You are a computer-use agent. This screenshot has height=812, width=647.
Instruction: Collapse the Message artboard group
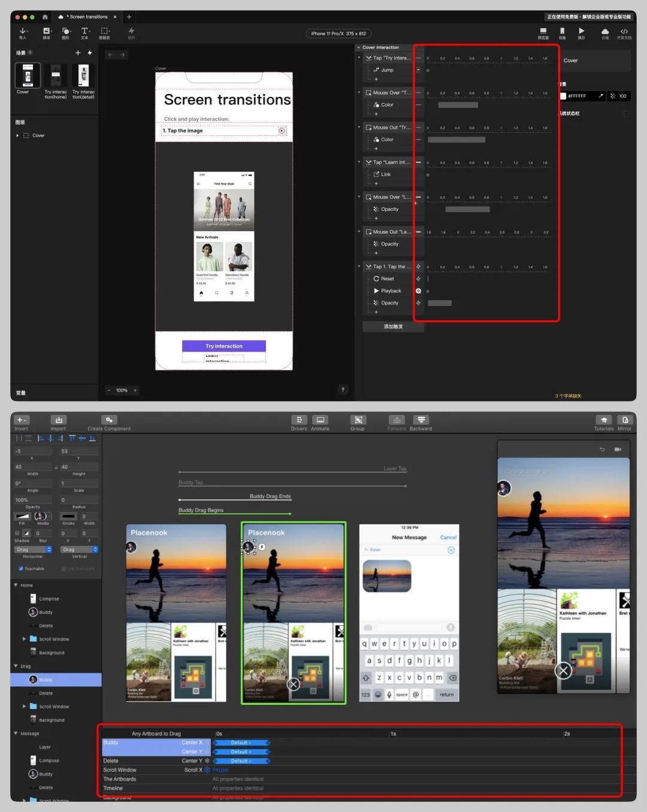point(16,733)
